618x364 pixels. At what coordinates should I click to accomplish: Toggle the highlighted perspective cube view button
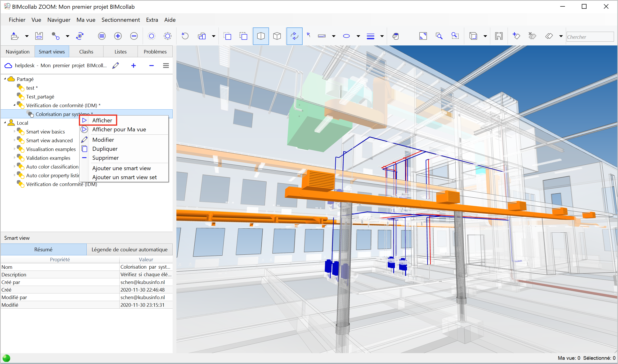coord(261,36)
